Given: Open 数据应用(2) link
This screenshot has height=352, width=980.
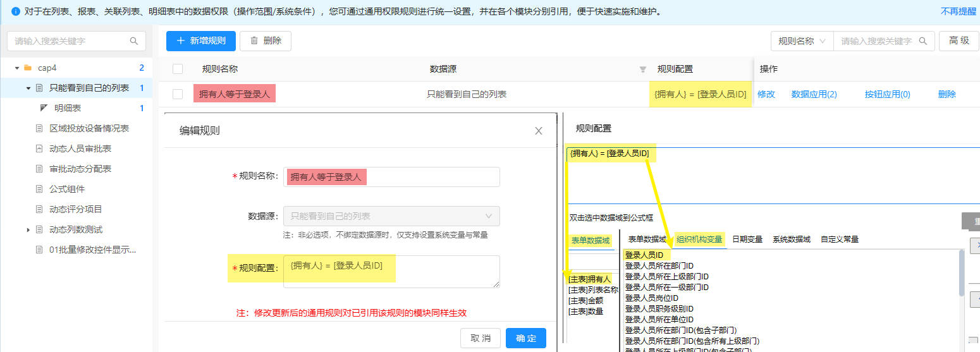Looking at the screenshot, I should pyautogui.click(x=814, y=94).
